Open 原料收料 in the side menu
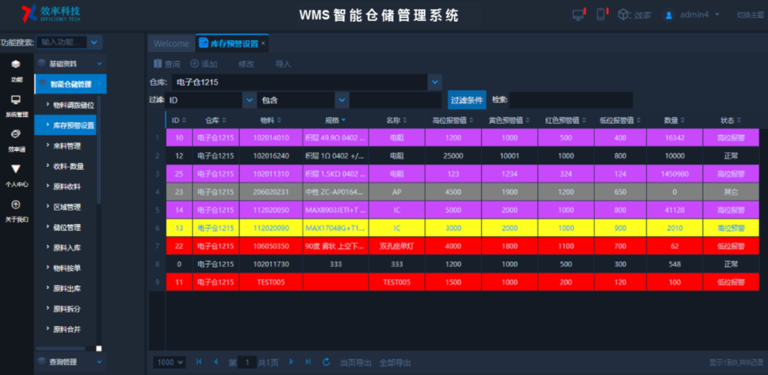Viewport: 768px width, 375px height. pos(67,187)
